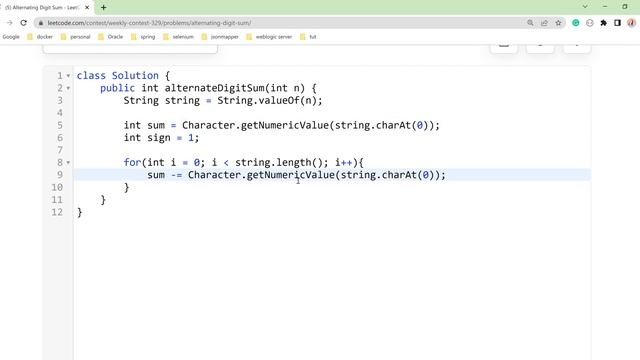Open the Extensions puzzle-piece menu

click(x=603, y=23)
